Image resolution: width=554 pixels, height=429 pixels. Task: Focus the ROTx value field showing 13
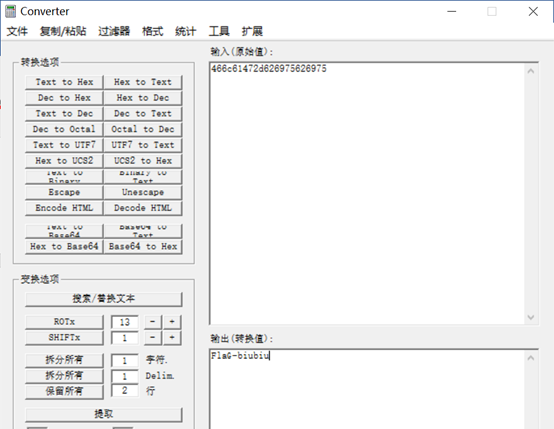click(x=125, y=322)
